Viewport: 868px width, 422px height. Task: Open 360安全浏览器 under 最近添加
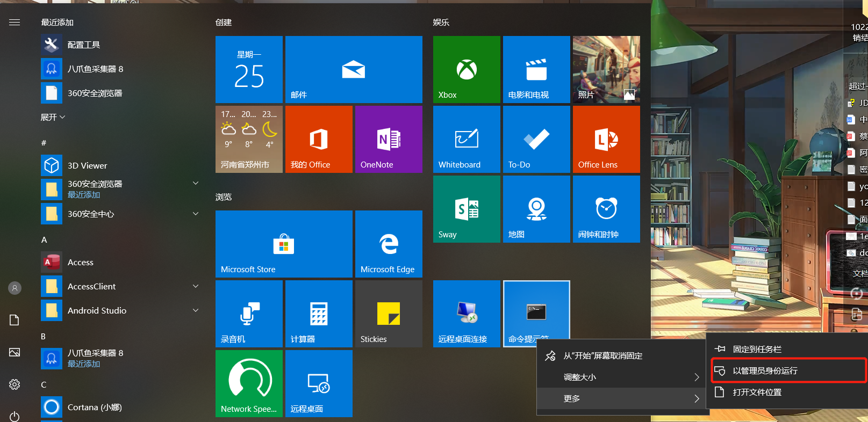(121, 93)
